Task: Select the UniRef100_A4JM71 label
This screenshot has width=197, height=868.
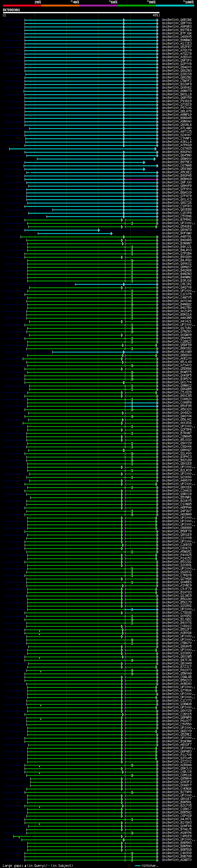Action: click(177, 819)
